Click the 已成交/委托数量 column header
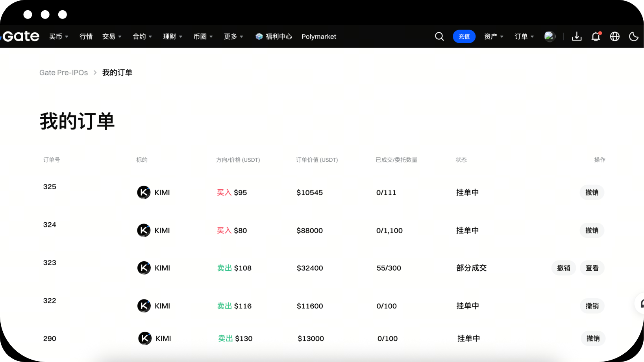 (396, 160)
